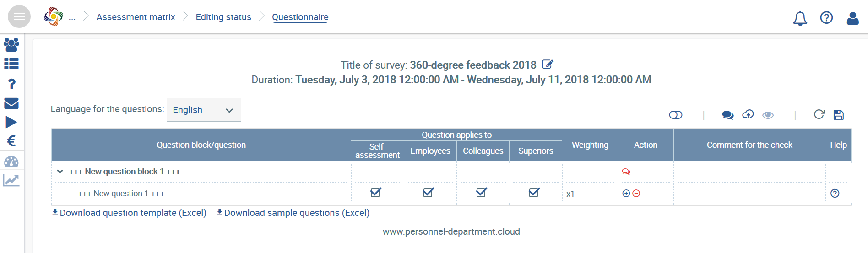868x253 pixels.
Task: Open the euro pricing sidebar icon
Action: (11, 141)
